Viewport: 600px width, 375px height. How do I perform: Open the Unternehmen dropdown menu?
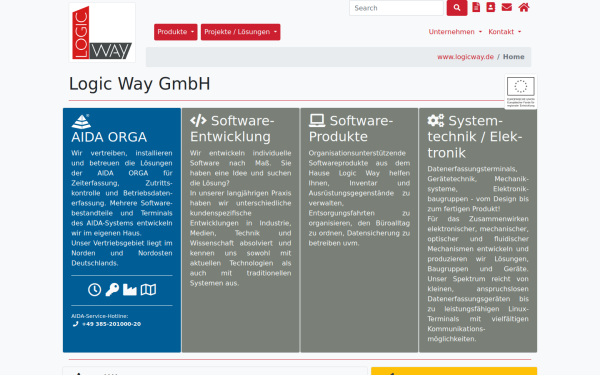click(x=455, y=32)
